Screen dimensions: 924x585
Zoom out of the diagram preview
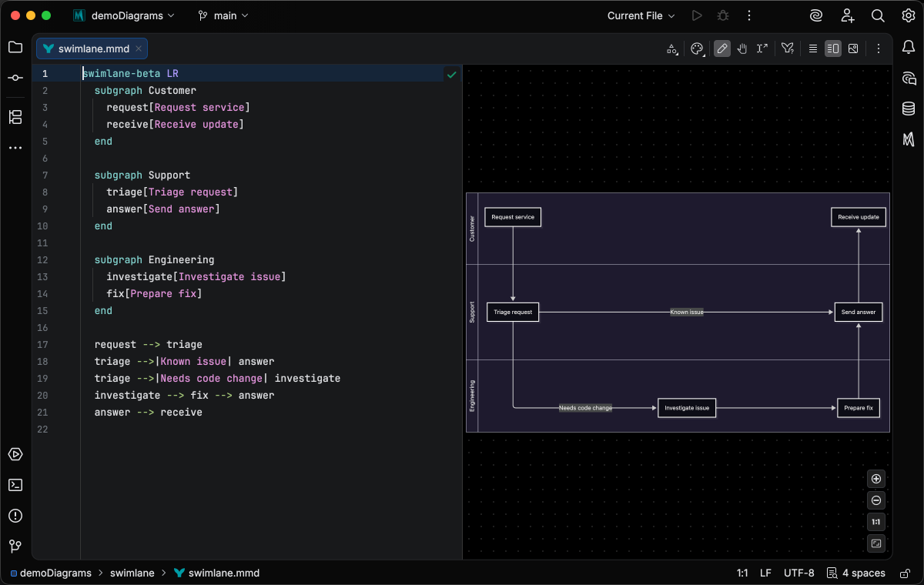click(876, 500)
